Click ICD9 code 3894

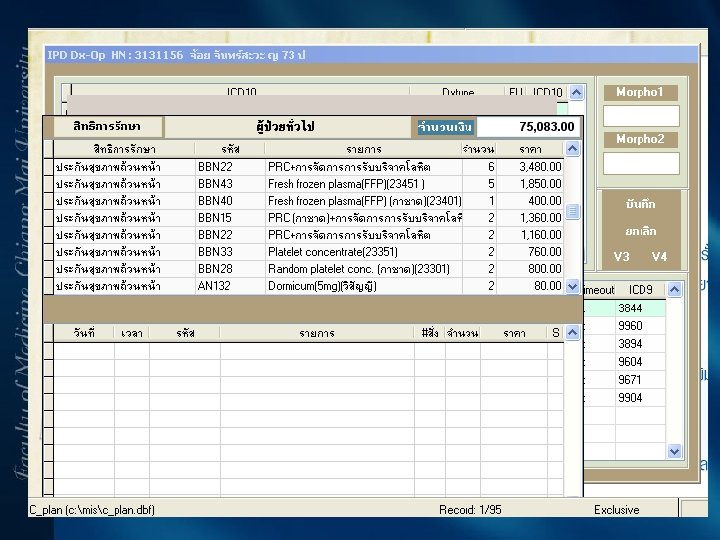pos(641,344)
